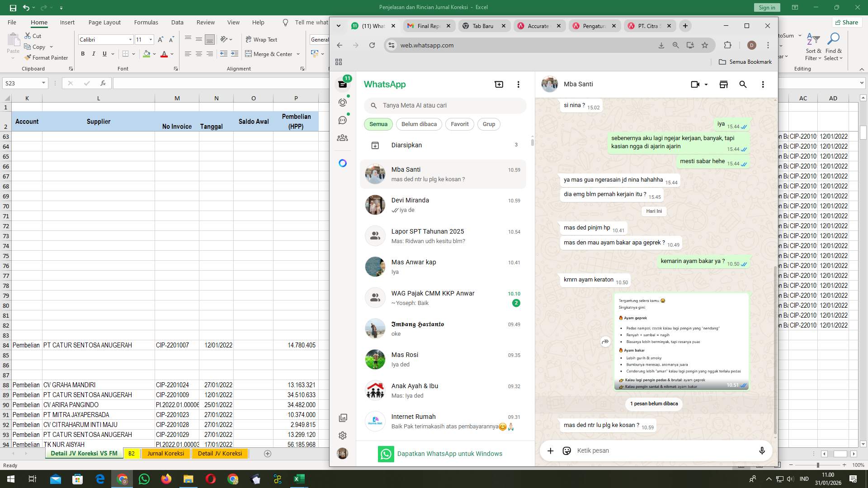868x488 pixels.
Task: Filter chats by Belum dibaca
Action: (x=419, y=124)
